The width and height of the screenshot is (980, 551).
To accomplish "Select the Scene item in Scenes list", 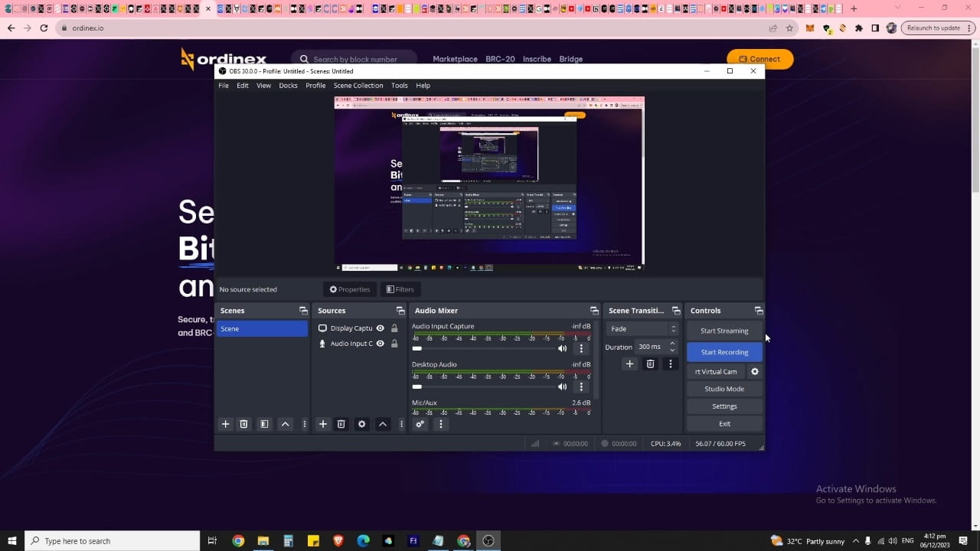I will pyautogui.click(x=262, y=329).
